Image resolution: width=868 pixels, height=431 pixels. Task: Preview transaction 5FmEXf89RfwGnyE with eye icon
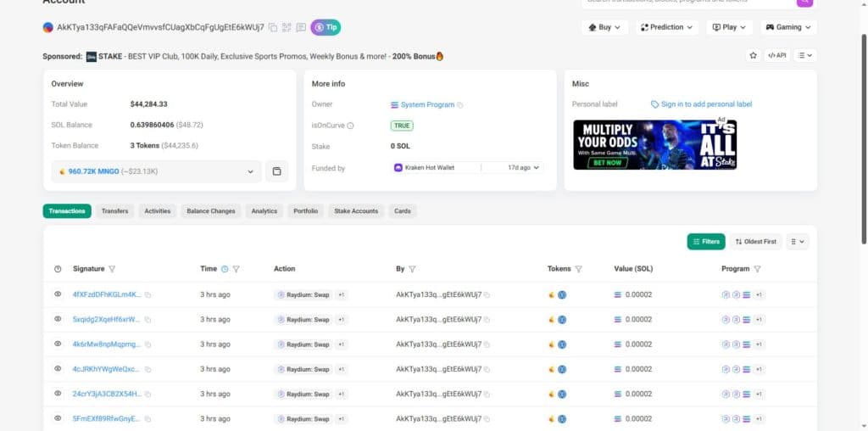[58, 418]
